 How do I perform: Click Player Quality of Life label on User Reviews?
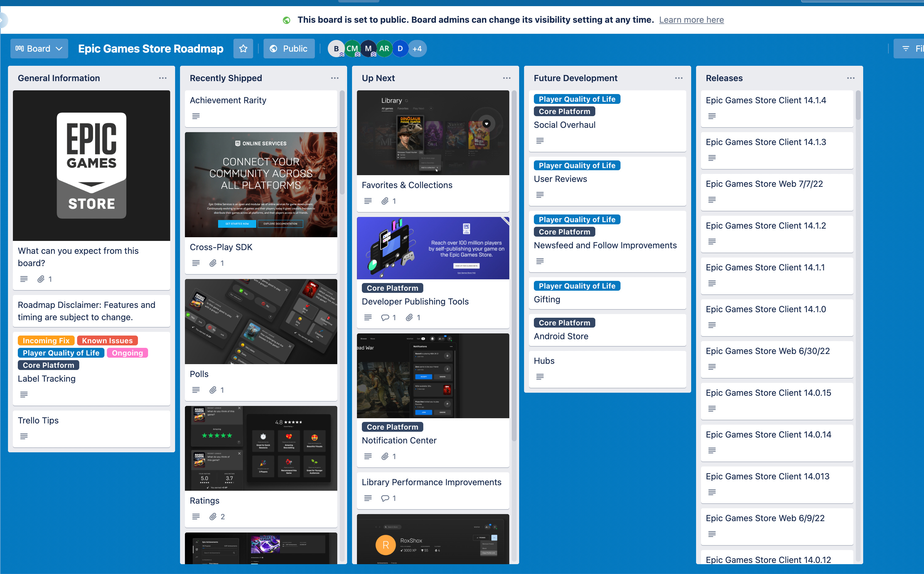tap(577, 165)
